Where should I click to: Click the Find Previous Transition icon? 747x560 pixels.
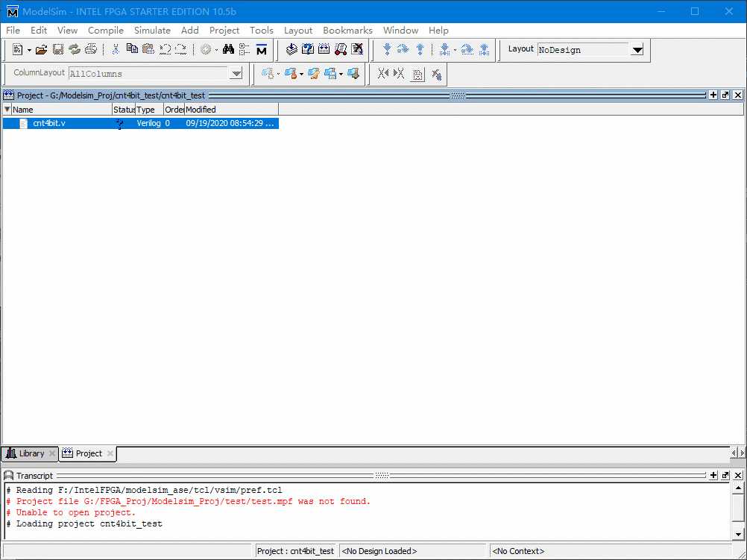pos(383,74)
